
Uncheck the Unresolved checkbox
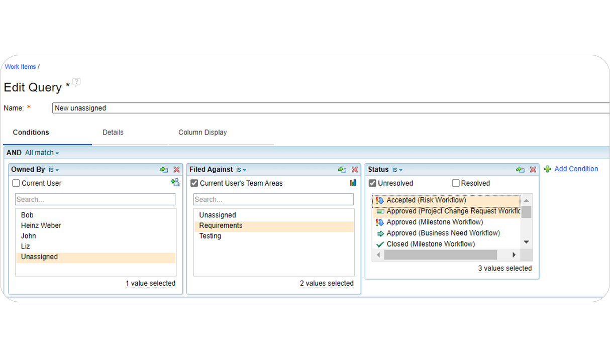coord(372,183)
